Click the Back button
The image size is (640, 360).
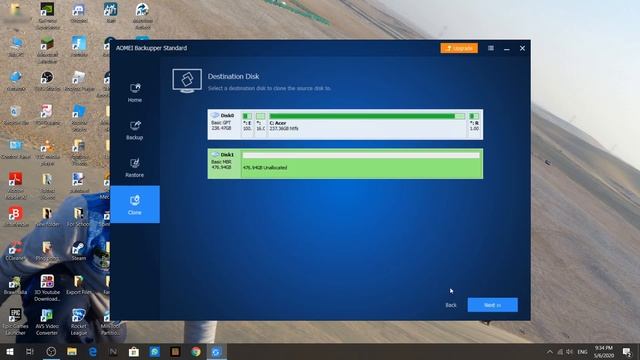coord(451,305)
